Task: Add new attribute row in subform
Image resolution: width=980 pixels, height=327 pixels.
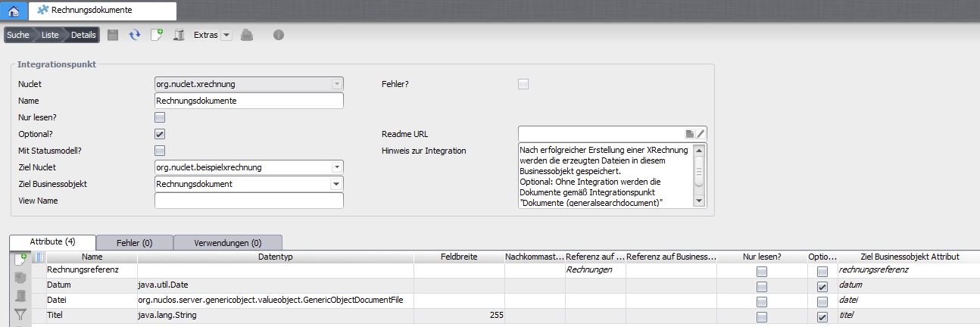Action: (21, 259)
